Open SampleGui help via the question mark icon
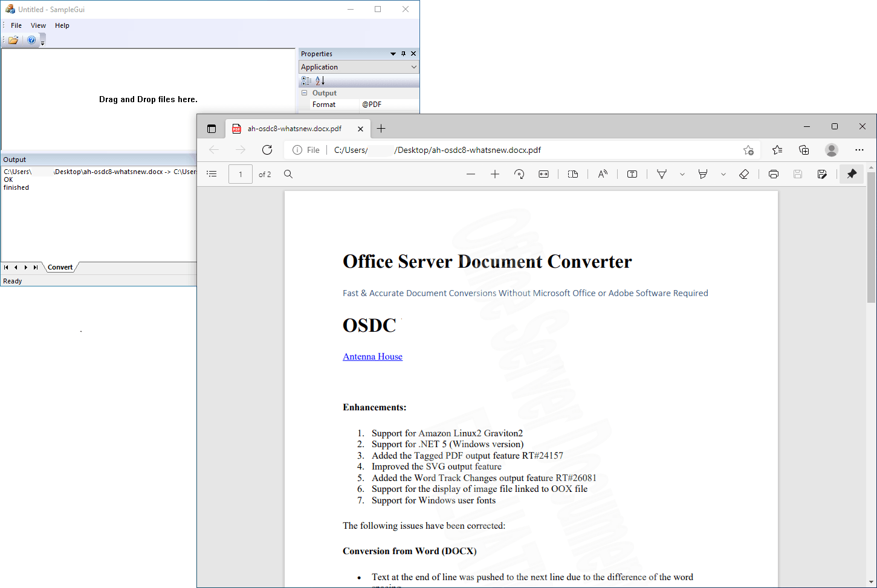 pos(31,40)
